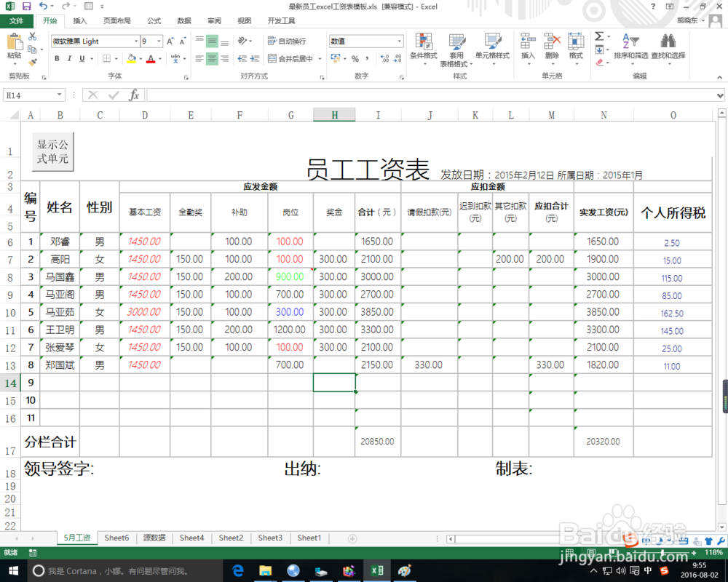Screen dimensions: 728x582
Task: Click inside the Name Box showing H14
Action: pos(29,95)
